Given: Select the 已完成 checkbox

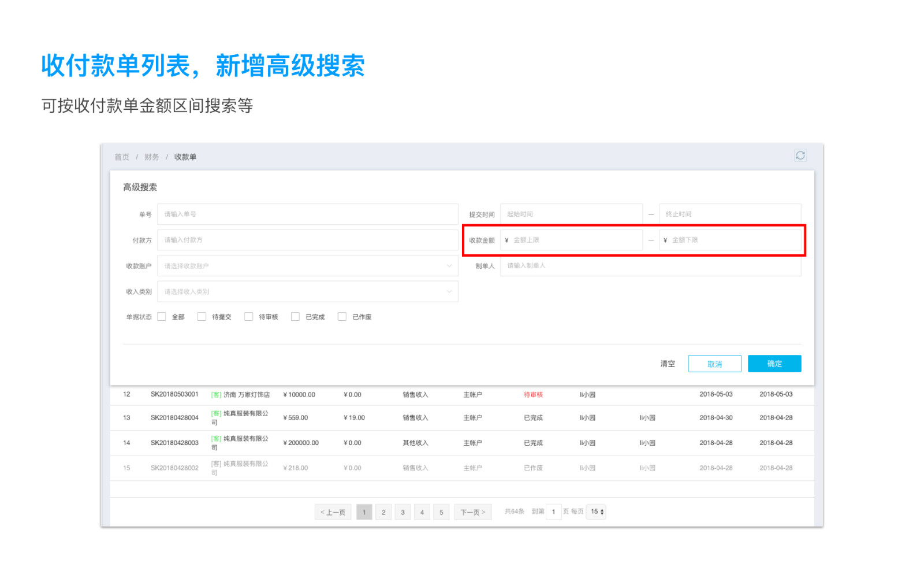Looking at the screenshot, I should [x=295, y=317].
